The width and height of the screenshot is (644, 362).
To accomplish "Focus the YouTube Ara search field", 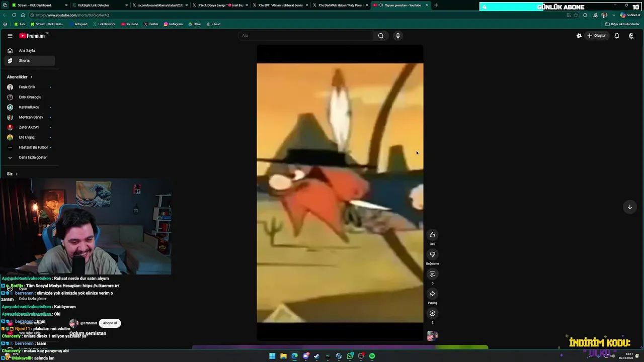I will pos(305,36).
